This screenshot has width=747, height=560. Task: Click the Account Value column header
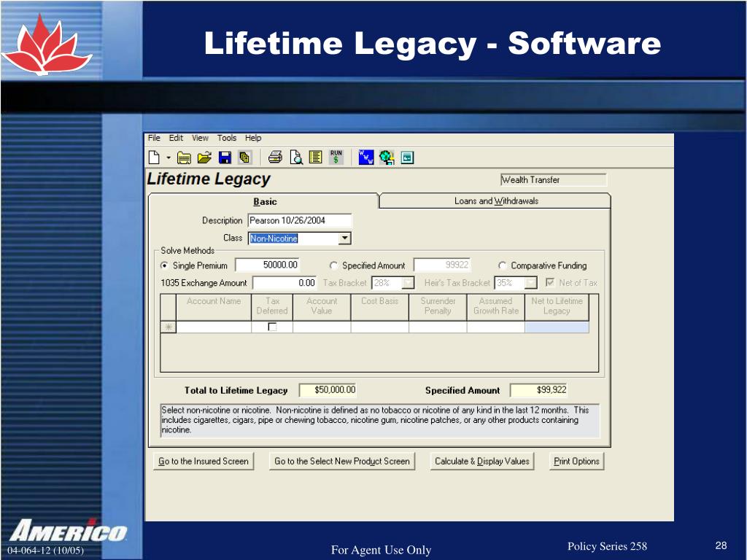322,306
